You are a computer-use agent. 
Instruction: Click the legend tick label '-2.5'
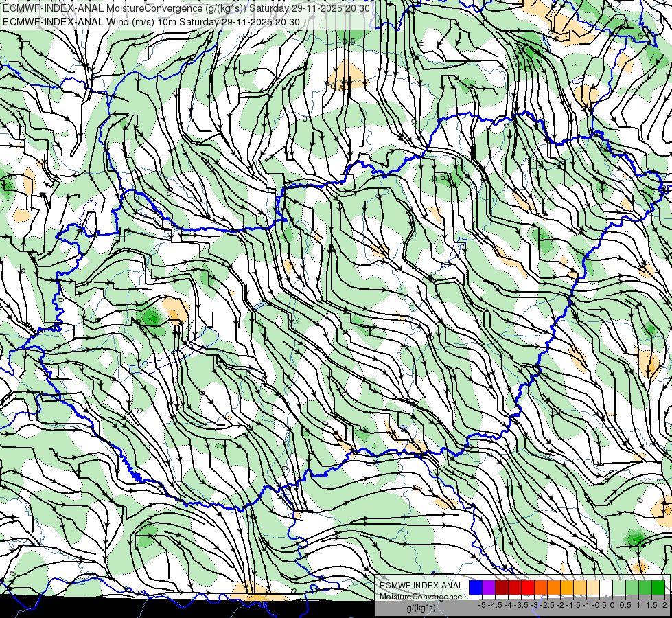(x=547, y=605)
